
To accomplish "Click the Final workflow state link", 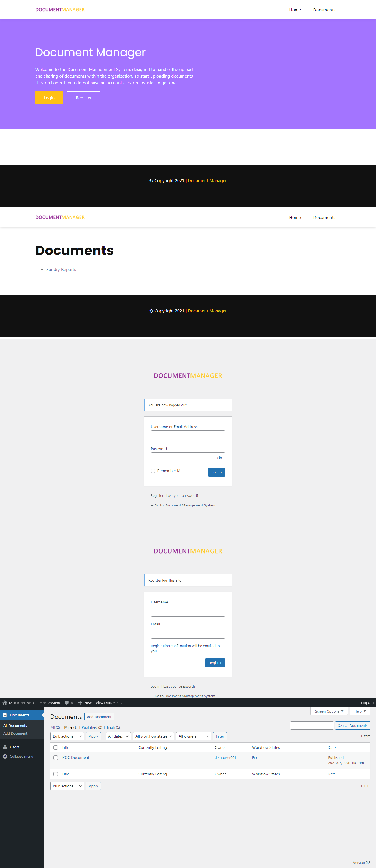I will tap(256, 757).
